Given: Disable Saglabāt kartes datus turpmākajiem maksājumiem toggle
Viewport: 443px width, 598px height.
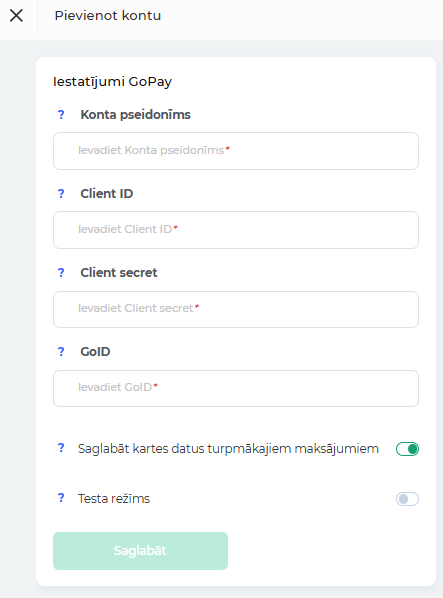Looking at the screenshot, I should point(407,449).
